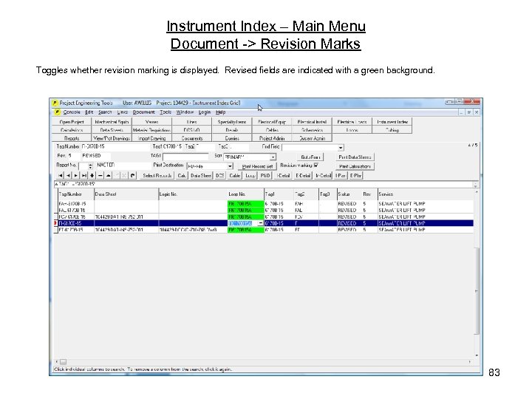The image size is (532, 399).
Task: Open the Console menu
Action: tap(72, 112)
